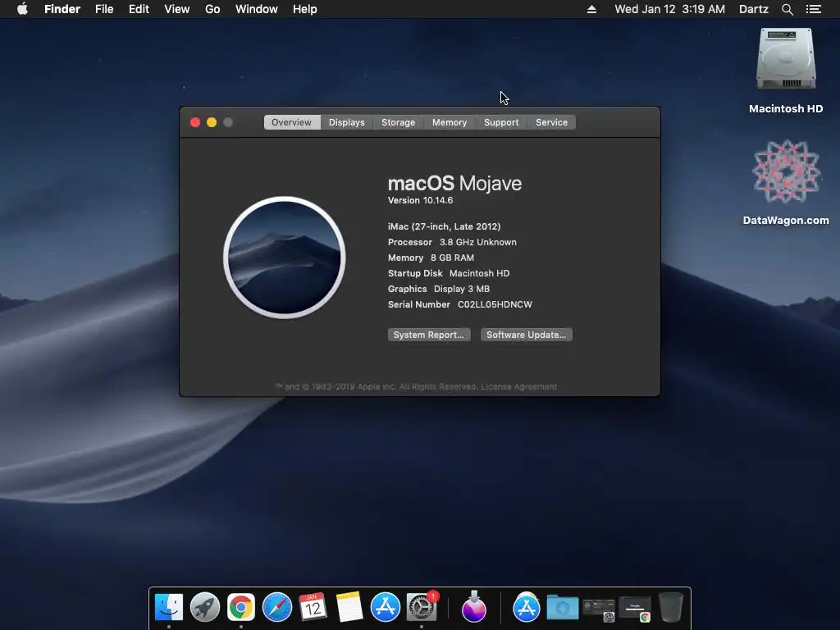Open Spotlight search magnifier

point(787,9)
